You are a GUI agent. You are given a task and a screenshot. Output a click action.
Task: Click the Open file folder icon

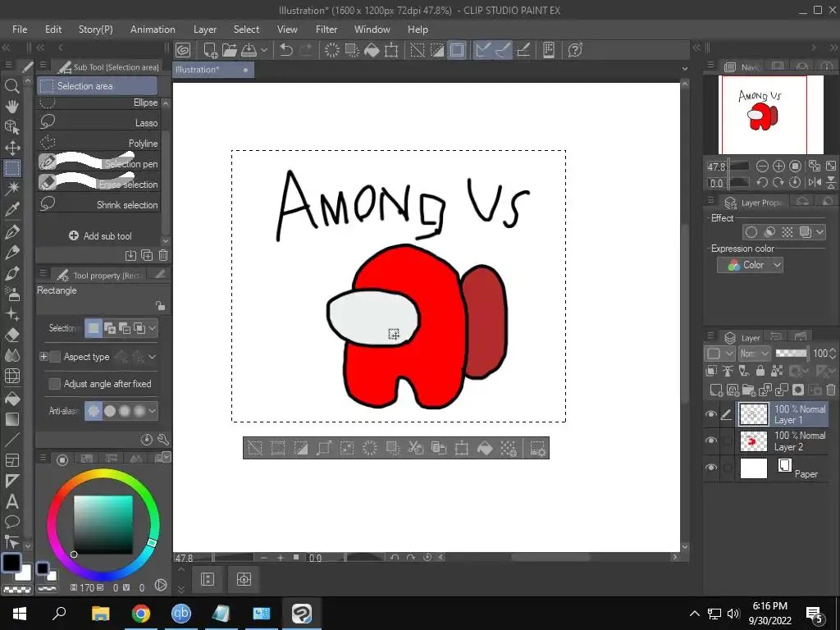click(x=230, y=50)
